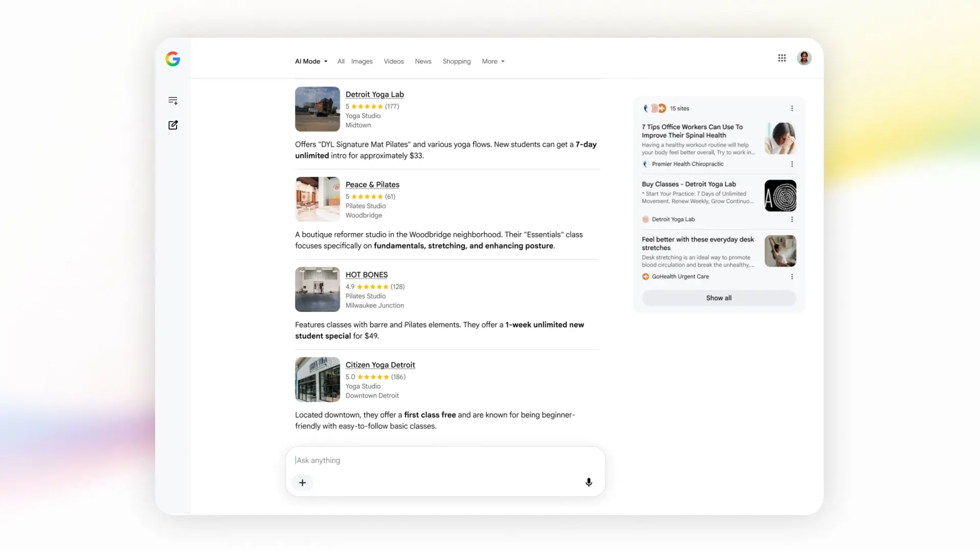Open the Detroit Yoga Lab listing link
The width and height of the screenshot is (980, 551).
click(x=375, y=94)
